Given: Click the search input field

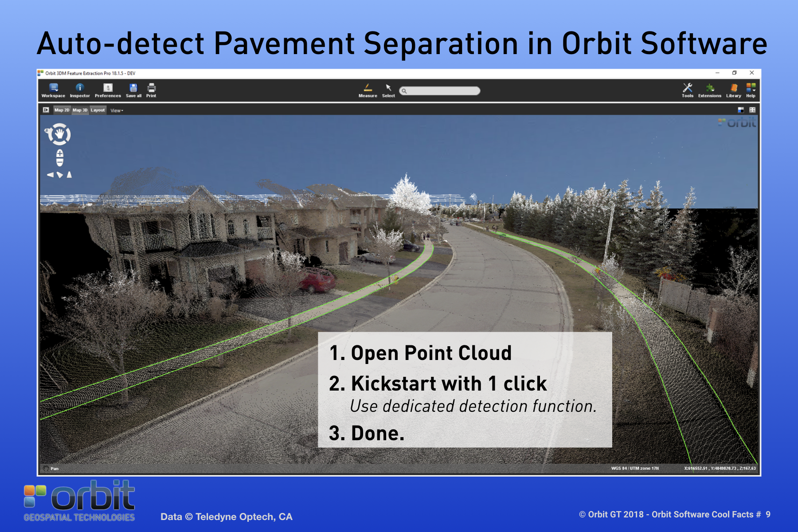Looking at the screenshot, I should click(441, 91).
